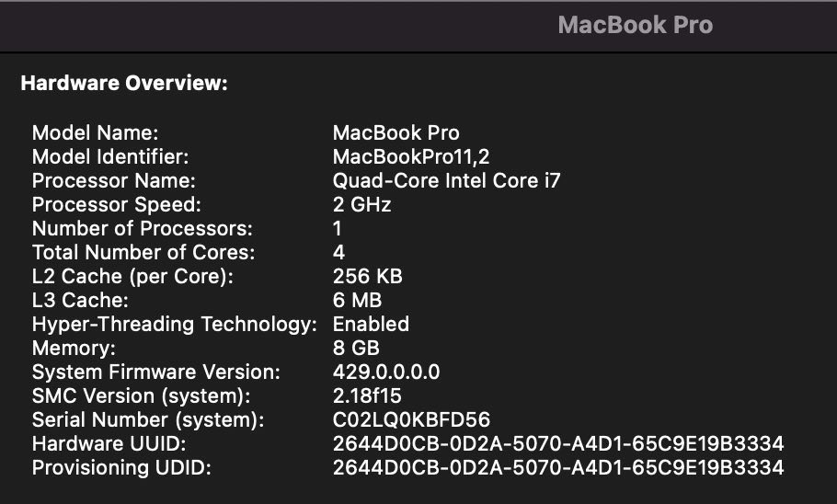
Task: Click the Quad-Core Intel Core i7 value
Action: tap(446, 181)
